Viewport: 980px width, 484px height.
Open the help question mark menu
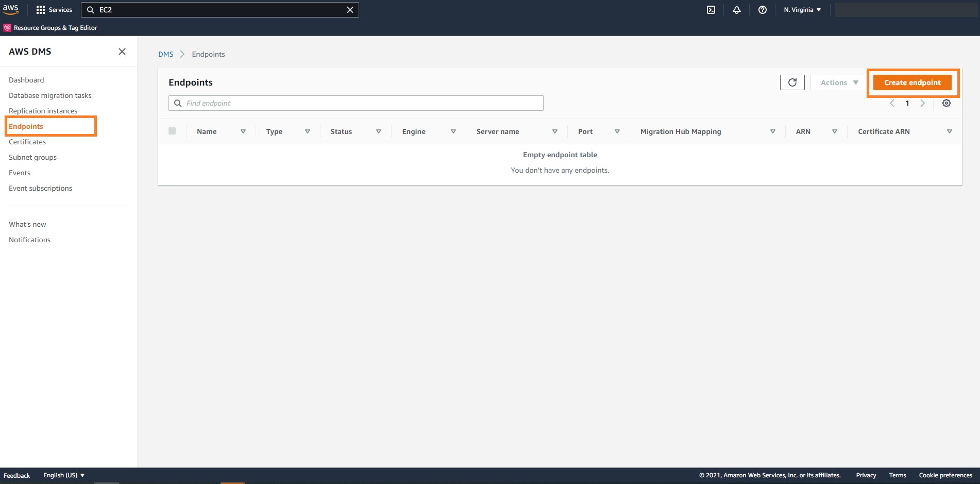(x=763, y=10)
